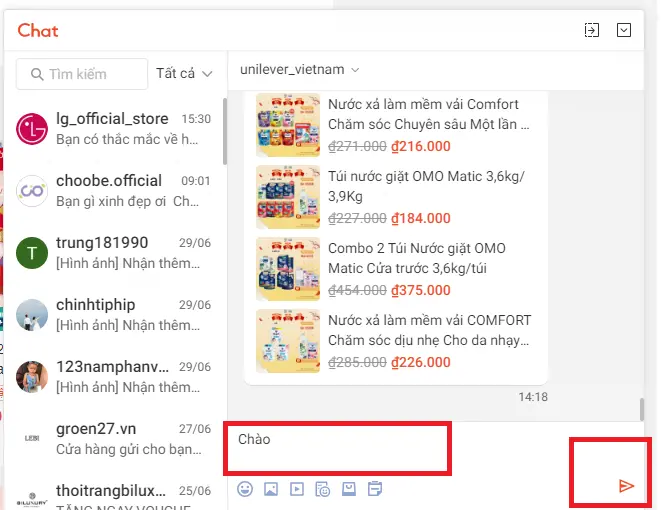The image size is (670, 510).
Task: Click the message input containing Chào
Action: pyautogui.click(x=338, y=448)
